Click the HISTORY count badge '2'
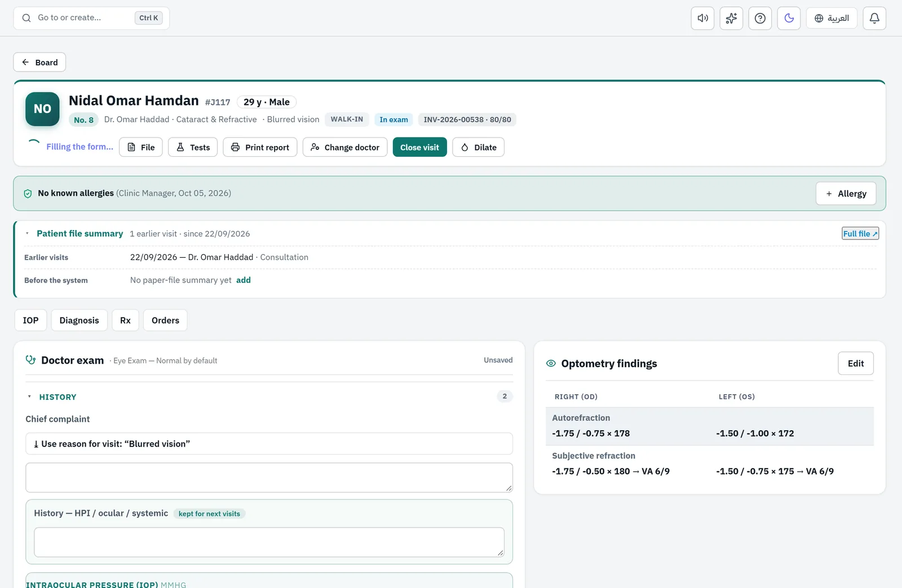 pyautogui.click(x=505, y=396)
